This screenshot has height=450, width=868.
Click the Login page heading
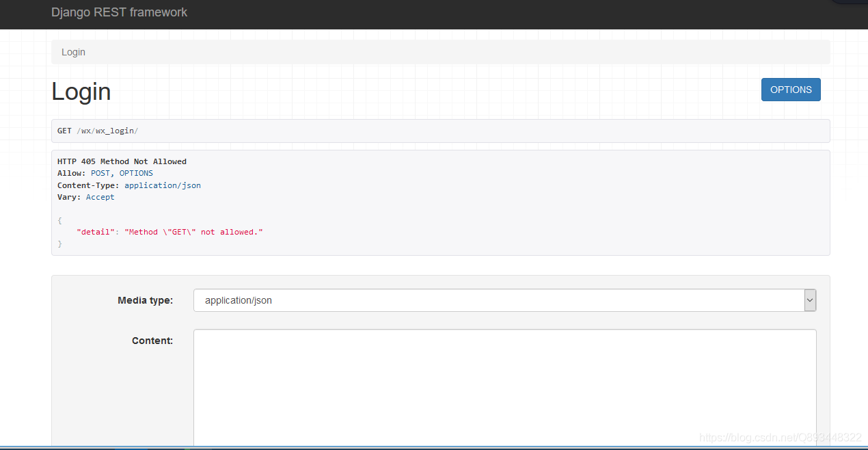coord(81,92)
